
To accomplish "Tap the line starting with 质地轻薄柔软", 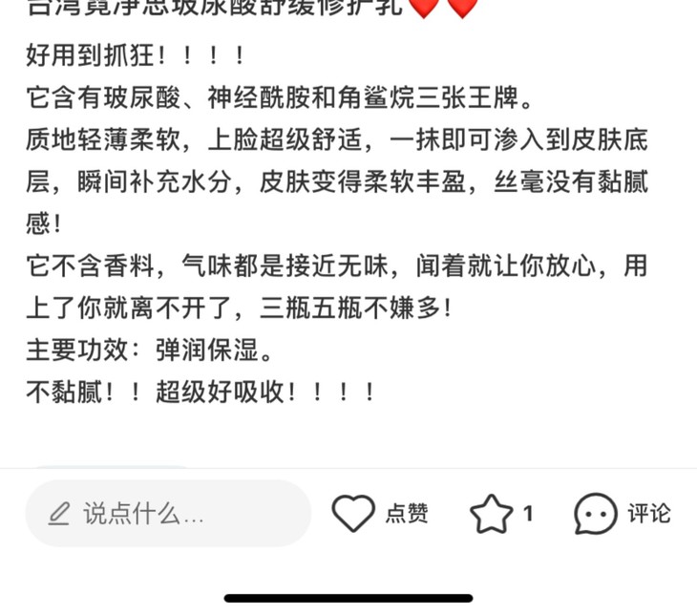I will (x=337, y=139).
